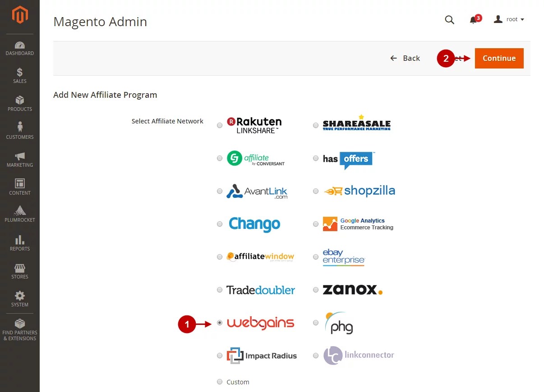Open the Dashboard from the sidebar
The image size is (544, 392).
pyautogui.click(x=20, y=48)
